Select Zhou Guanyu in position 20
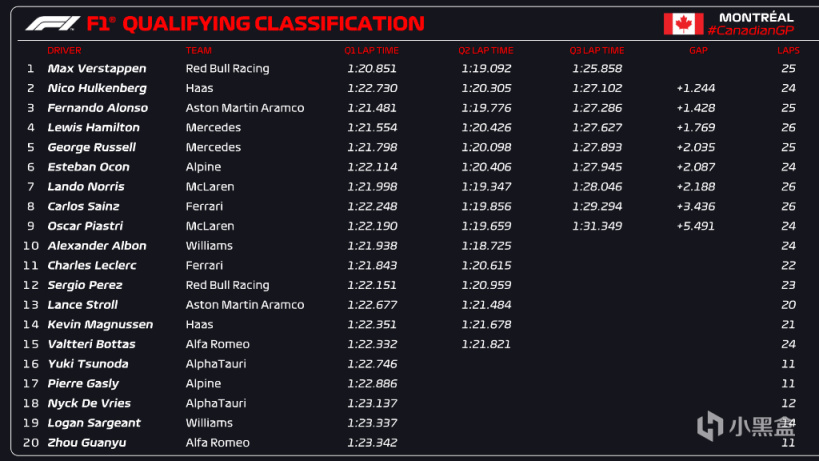 pyautogui.click(x=87, y=442)
